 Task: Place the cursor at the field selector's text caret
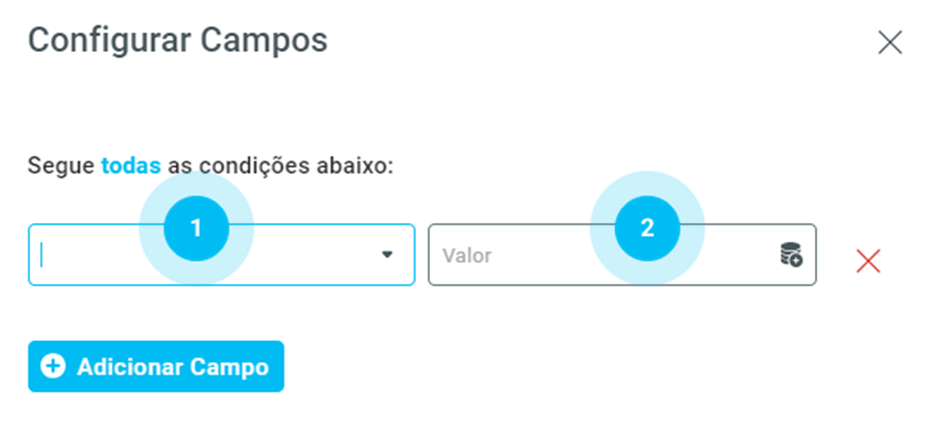click(43, 255)
